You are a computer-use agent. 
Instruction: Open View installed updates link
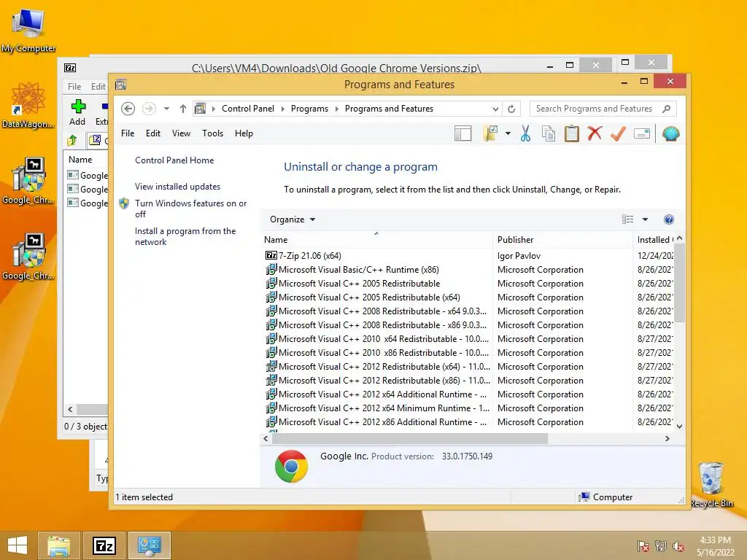tap(177, 187)
